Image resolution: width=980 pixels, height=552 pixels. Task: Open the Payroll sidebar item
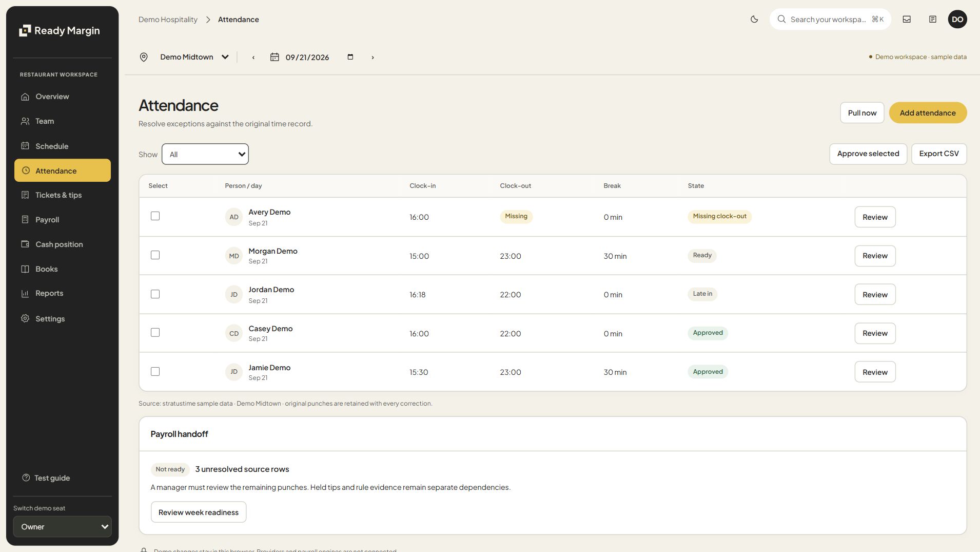click(x=62, y=220)
